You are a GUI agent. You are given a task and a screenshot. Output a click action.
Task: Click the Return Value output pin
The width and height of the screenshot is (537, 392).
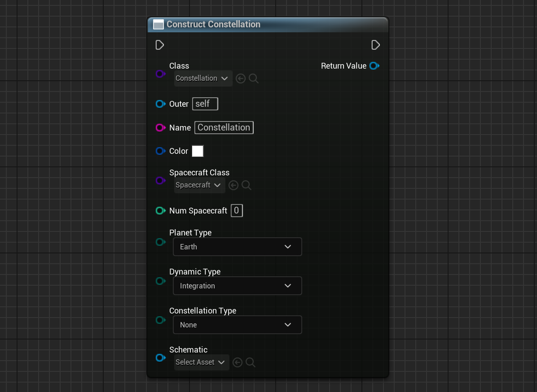pyautogui.click(x=374, y=66)
